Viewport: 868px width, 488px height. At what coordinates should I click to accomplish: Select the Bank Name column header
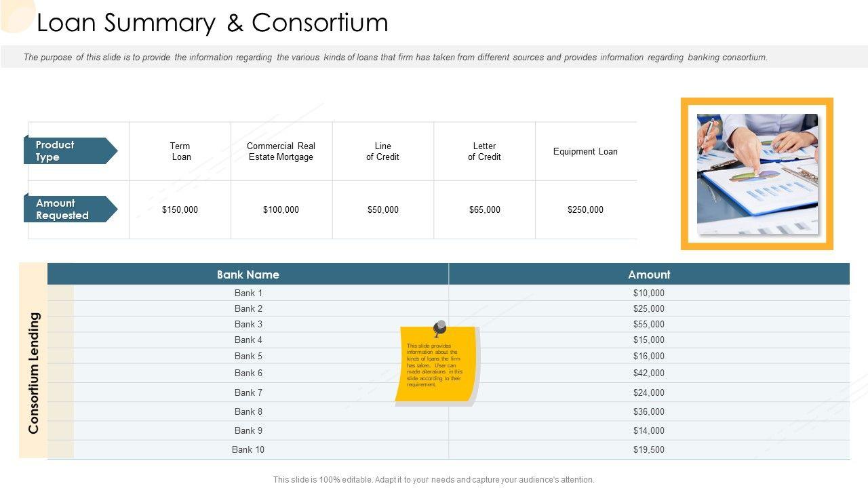tap(248, 274)
